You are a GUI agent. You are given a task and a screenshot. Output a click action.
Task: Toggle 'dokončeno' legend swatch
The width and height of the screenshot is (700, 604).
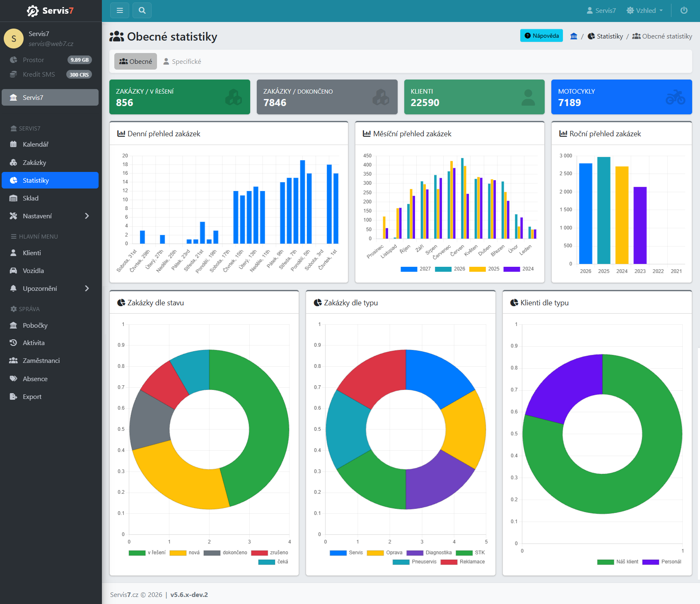[x=212, y=553]
